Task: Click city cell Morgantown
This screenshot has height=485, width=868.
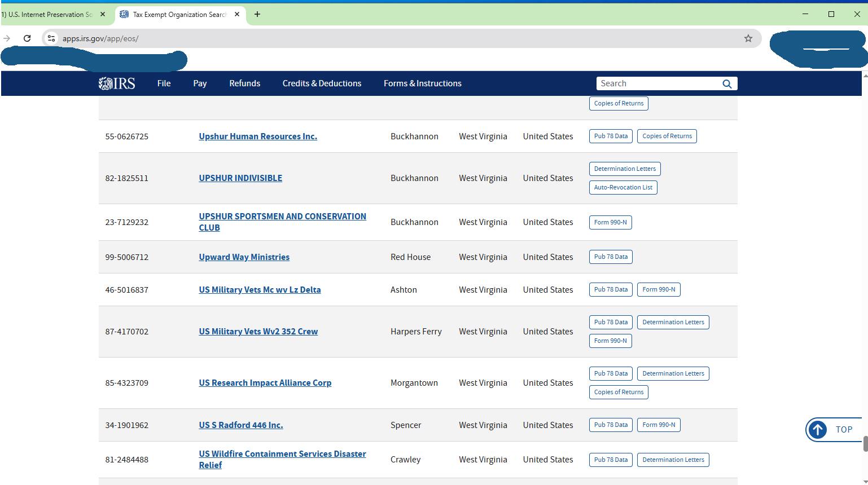Action: coord(414,383)
